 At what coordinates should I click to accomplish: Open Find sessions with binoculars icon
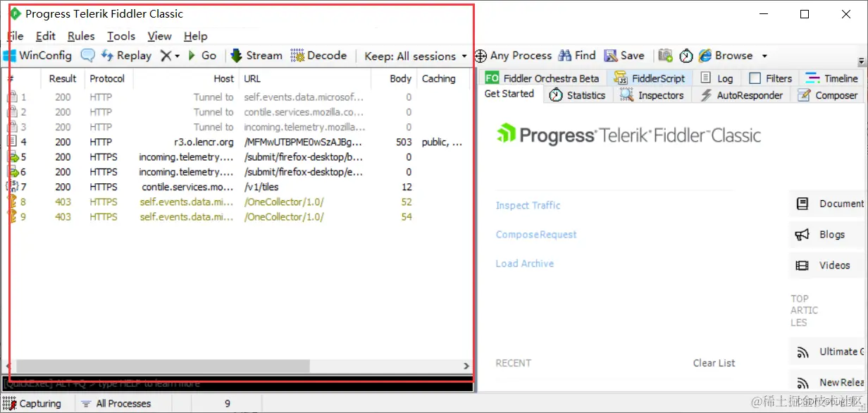coord(577,56)
